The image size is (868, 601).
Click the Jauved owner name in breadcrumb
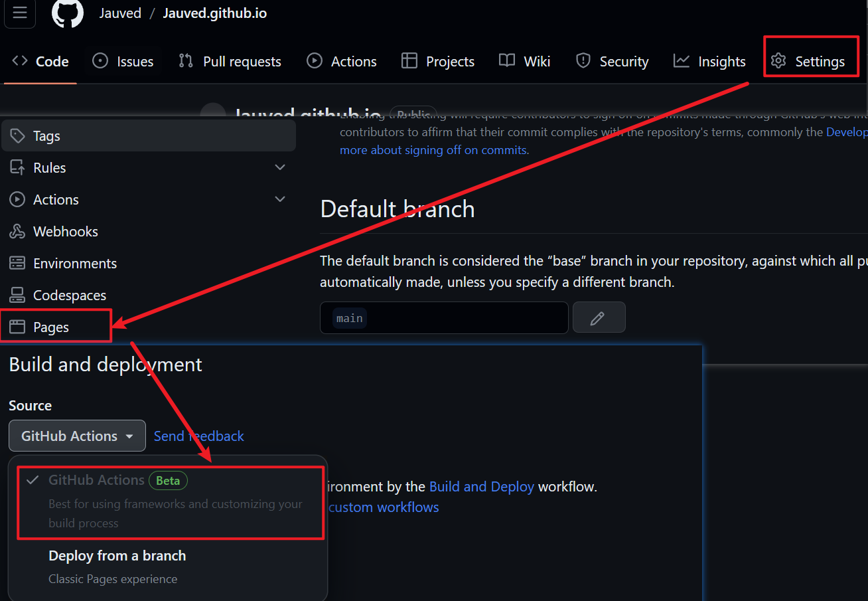click(x=120, y=13)
